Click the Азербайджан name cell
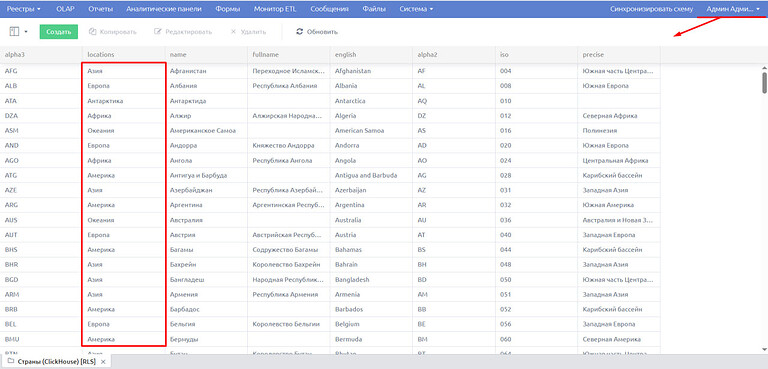The width and height of the screenshot is (768, 369). coord(206,190)
